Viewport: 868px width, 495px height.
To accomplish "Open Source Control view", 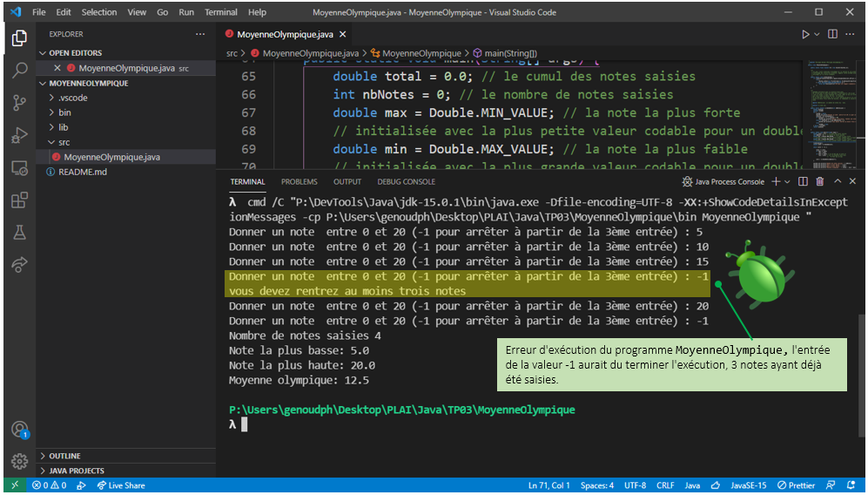I will click(19, 103).
